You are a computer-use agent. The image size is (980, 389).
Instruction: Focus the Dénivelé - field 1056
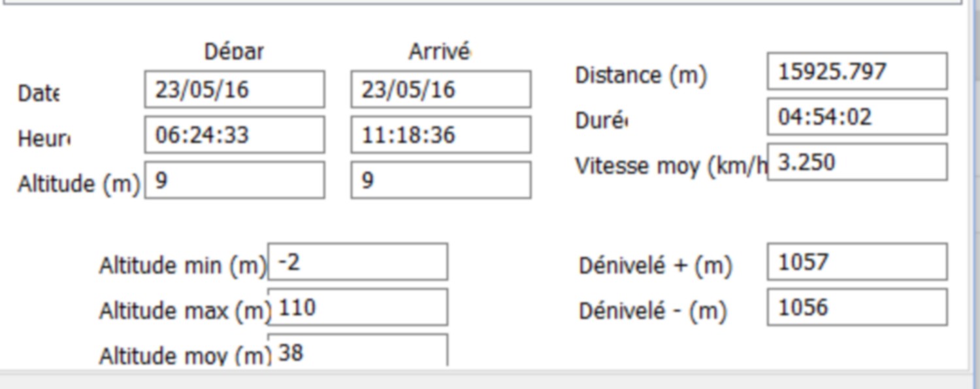pos(857,307)
